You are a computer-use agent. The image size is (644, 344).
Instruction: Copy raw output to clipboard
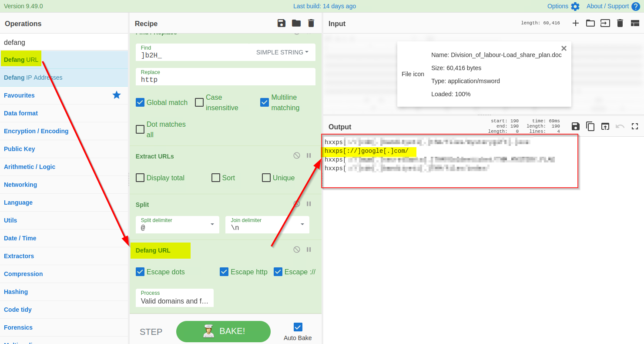(590, 126)
